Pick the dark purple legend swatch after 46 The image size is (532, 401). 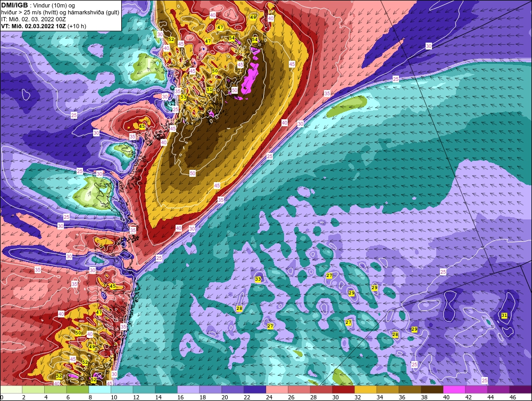[x=520, y=389]
